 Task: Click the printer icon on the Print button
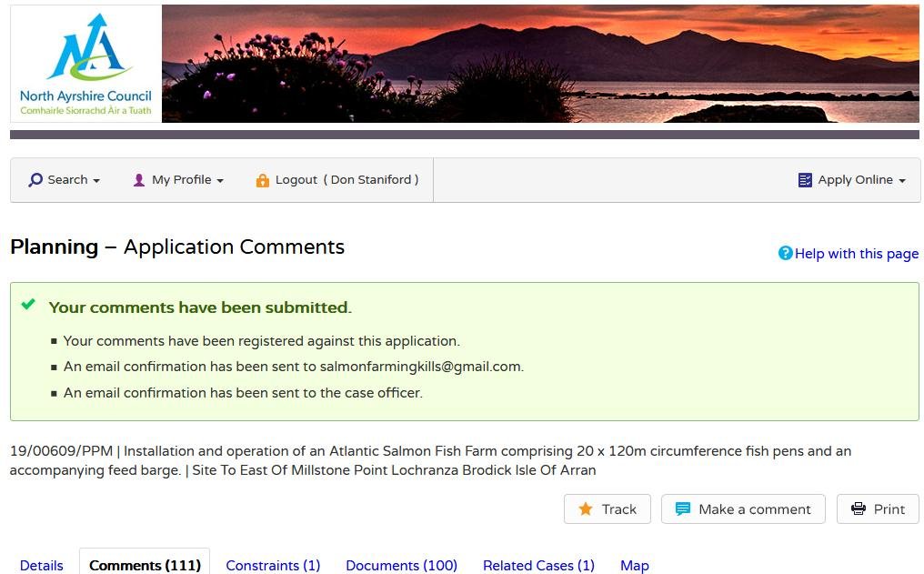pos(859,509)
